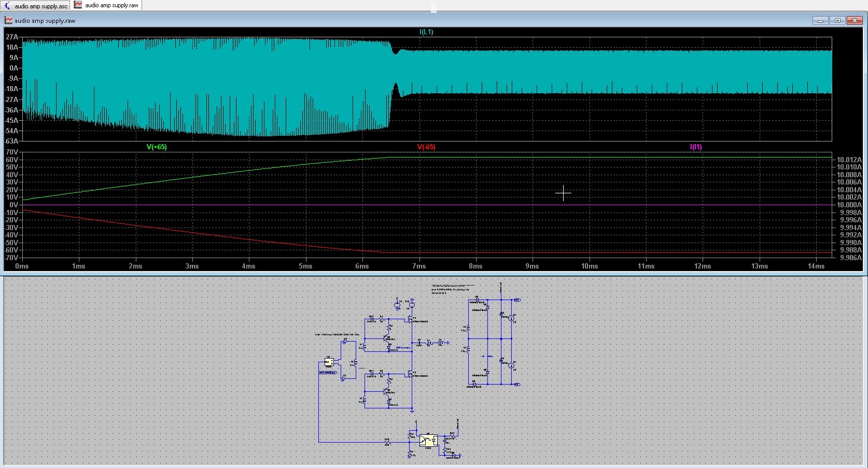Click the magenta I(I1) trace label
Image resolution: width=868 pixels, height=468 pixels.
point(696,147)
